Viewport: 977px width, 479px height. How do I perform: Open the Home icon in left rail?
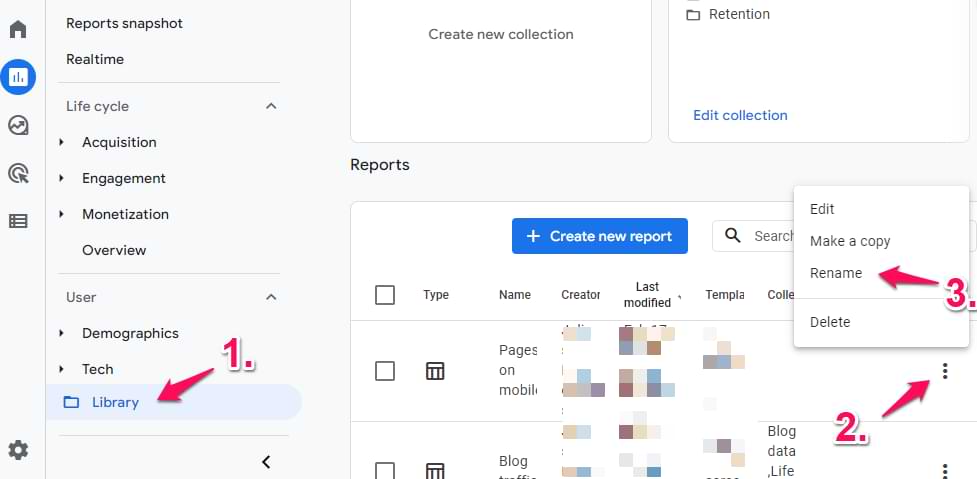18,28
